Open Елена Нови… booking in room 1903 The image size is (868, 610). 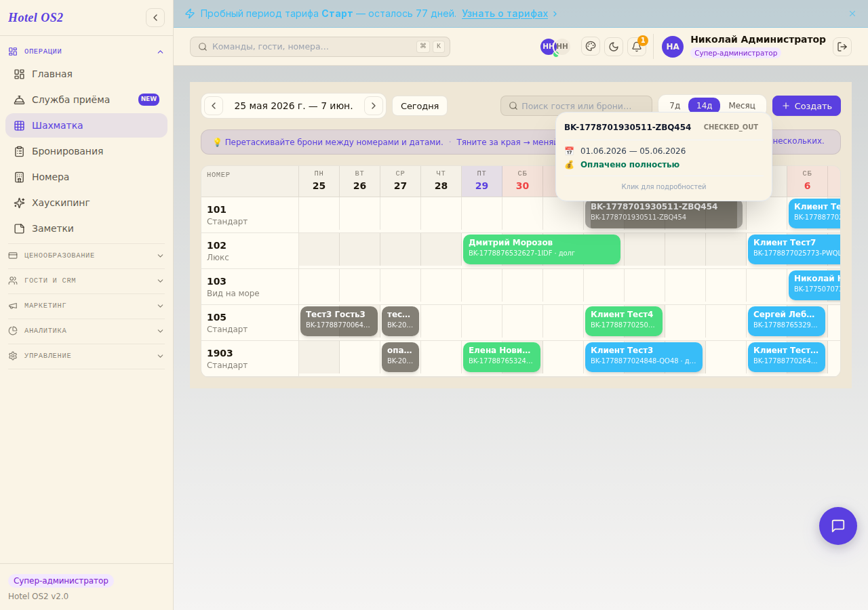(502, 357)
